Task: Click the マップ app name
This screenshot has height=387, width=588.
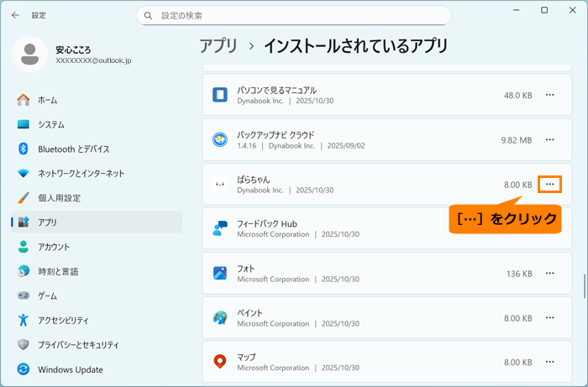Action: (x=246, y=357)
